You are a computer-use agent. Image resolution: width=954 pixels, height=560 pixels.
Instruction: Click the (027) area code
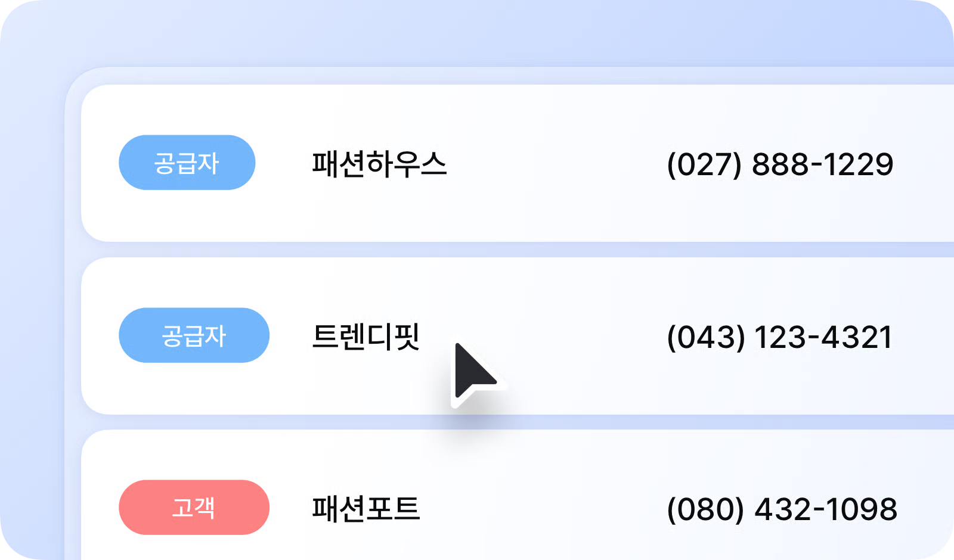[x=704, y=164]
